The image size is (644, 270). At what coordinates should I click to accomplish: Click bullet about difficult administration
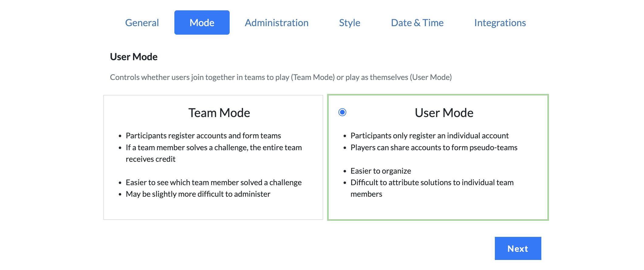coord(197,194)
